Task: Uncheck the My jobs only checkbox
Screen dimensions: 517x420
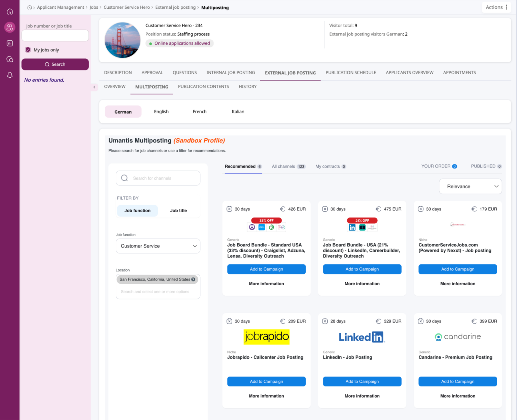Action: pyautogui.click(x=28, y=50)
